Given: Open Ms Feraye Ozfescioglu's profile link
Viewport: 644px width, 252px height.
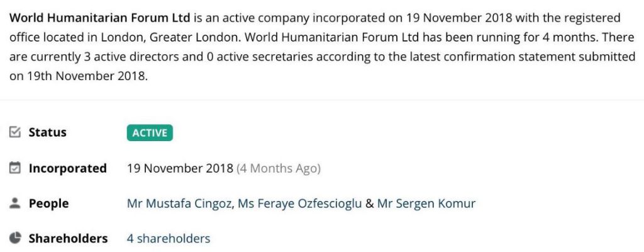Looking at the screenshot, I should [300, 203].
